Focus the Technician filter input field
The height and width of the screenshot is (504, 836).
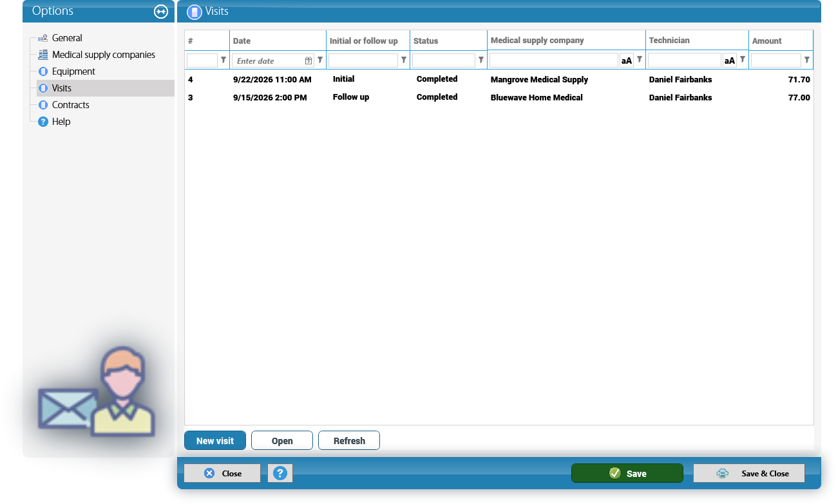(x=685, y=61)
